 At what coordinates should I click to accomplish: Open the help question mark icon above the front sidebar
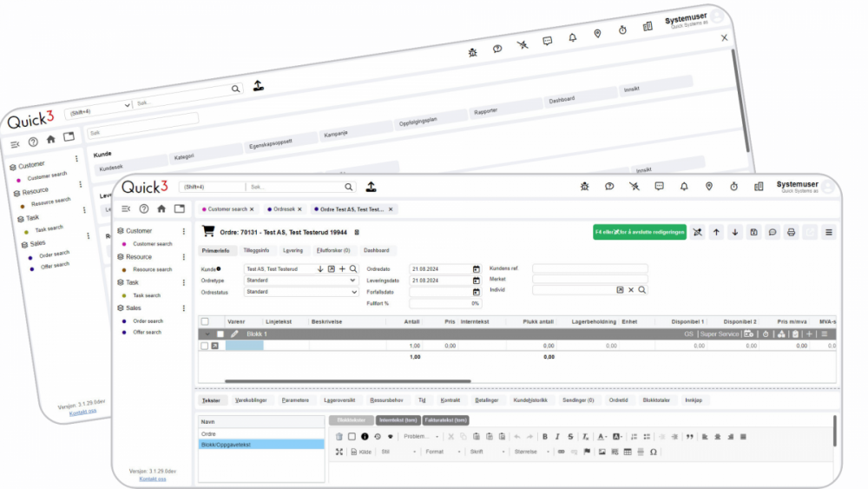(x=143, y=208)
